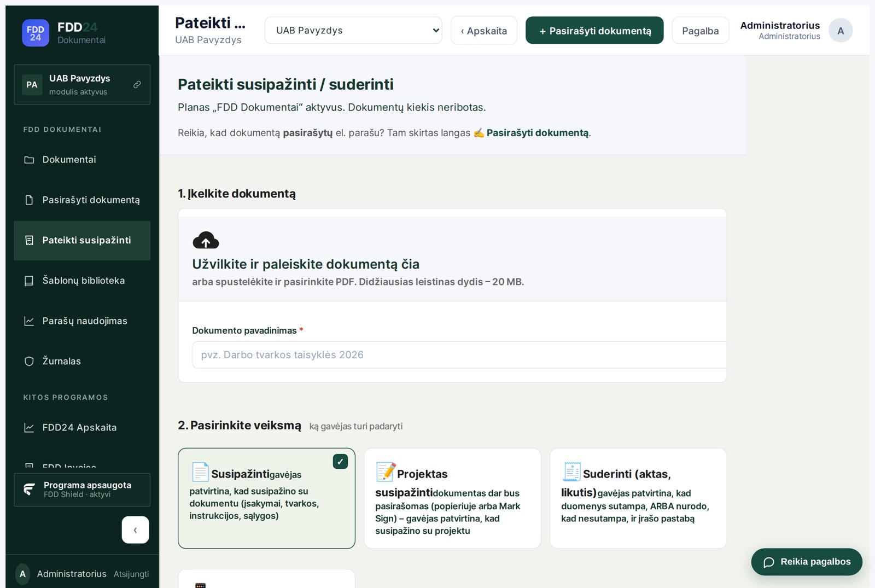Open Dokumentai in the sidebar

point(82,160)
